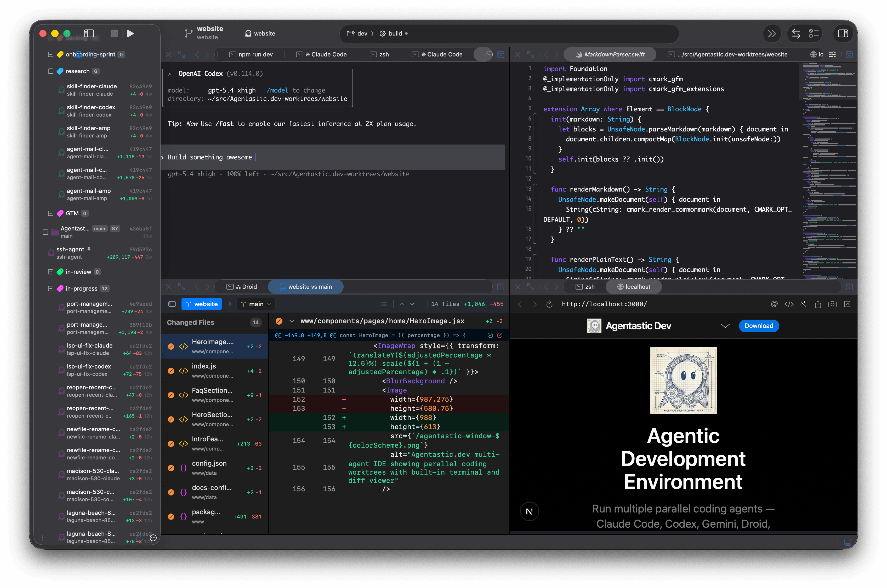
Task: Click the blue website branch button in the diff toolbar
Action: click(202, 304)
